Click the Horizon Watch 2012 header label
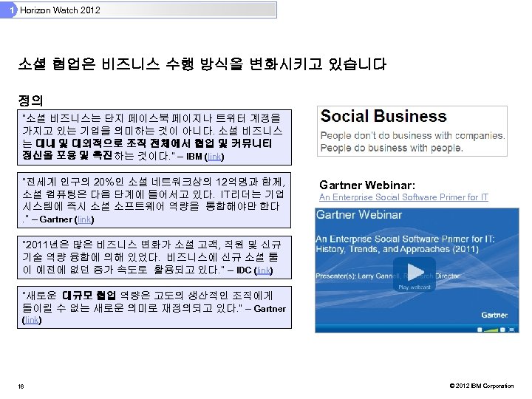The height and width of the screenshot is (399, 532). coord(60,10)
